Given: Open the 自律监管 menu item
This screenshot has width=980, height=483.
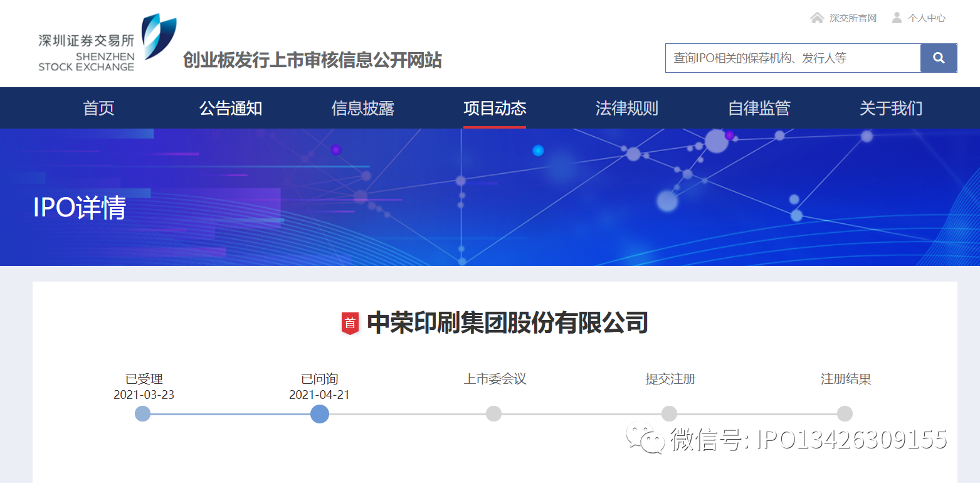Looking at the screenshot, I should pos(759,108).
